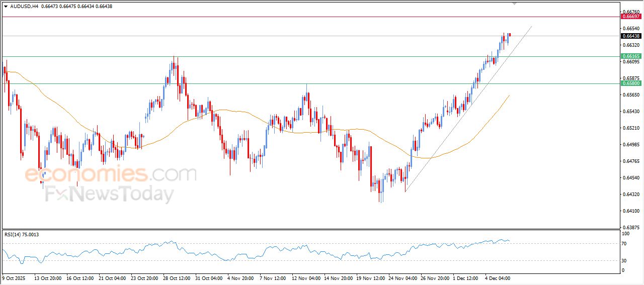The height and width of the screenshot is (285, 644).
Task: Select the red 0.66697 price label
Action: point(631,17)
